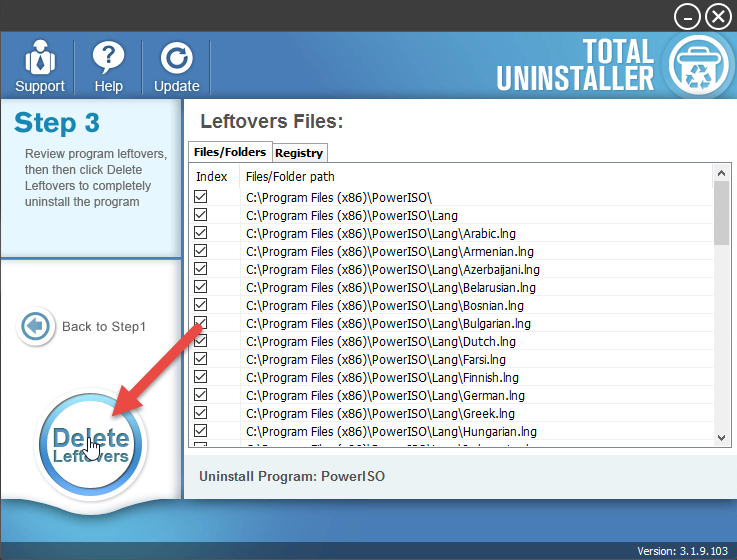This screenshot has height=560, width=737.
Task: Select the Azerbaijani.lng path text
Action: [x=392, y=269]
